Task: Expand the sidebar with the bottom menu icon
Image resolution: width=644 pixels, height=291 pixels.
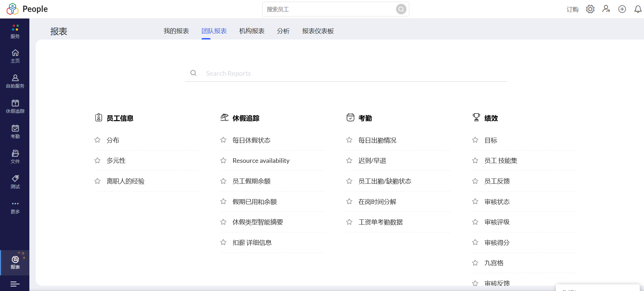Action: point(15,284)
